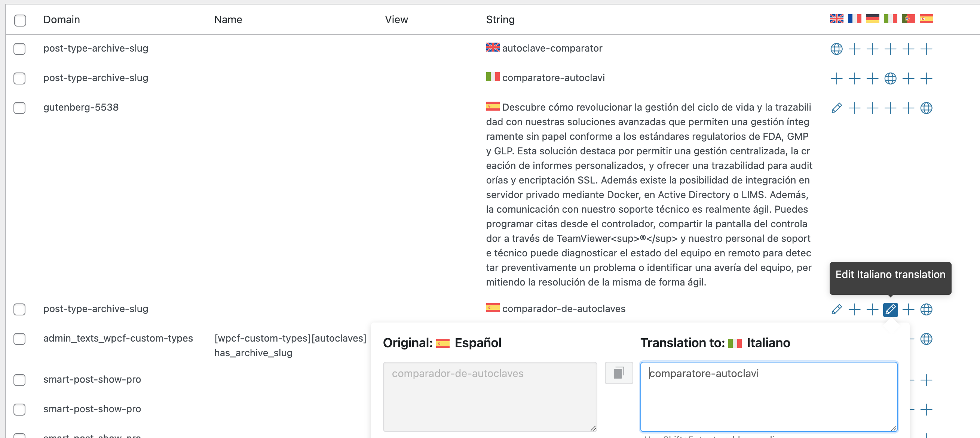Click the Spanish globe icon in the gutenberg-5538 row
This screenshot has width=980, height=438.
pos(926,108)
